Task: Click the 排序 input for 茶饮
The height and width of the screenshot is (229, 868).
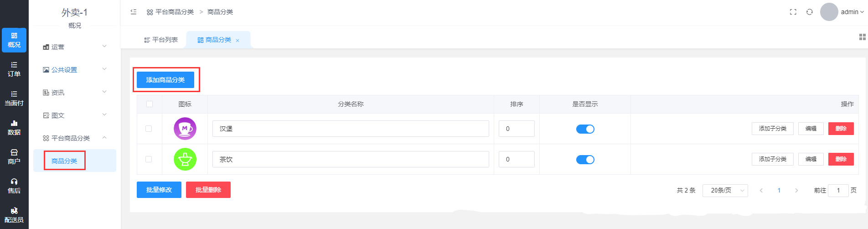Action: click(516, 159)
